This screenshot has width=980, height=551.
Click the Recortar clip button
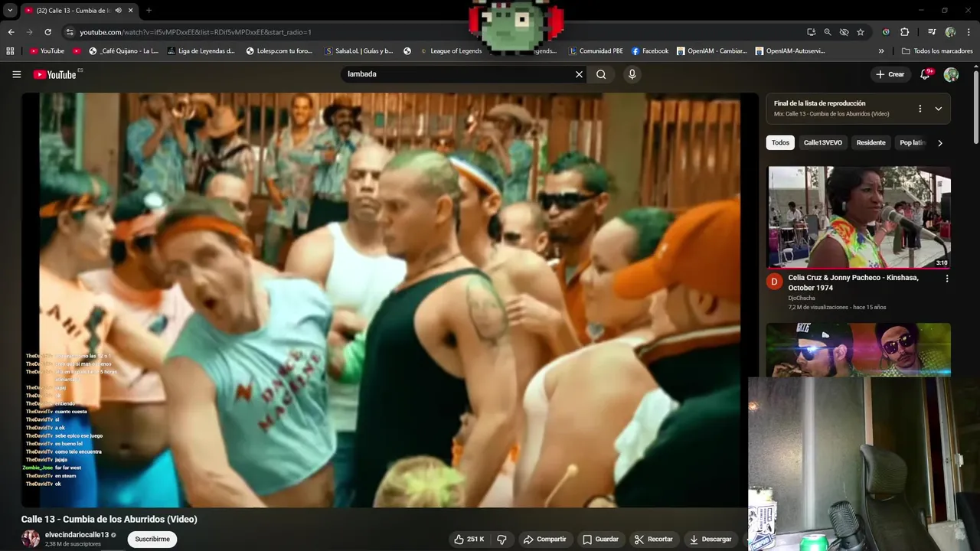click(x=654, y=539)
